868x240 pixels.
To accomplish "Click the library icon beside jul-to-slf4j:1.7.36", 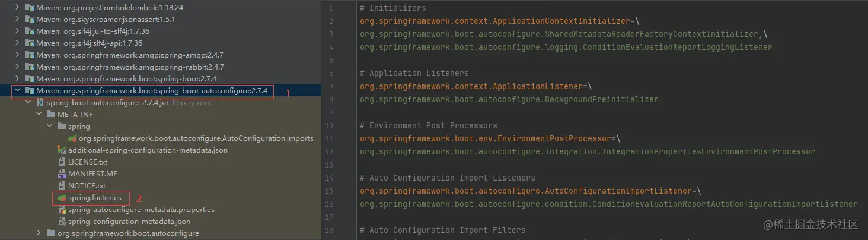I will coord(29,31).
